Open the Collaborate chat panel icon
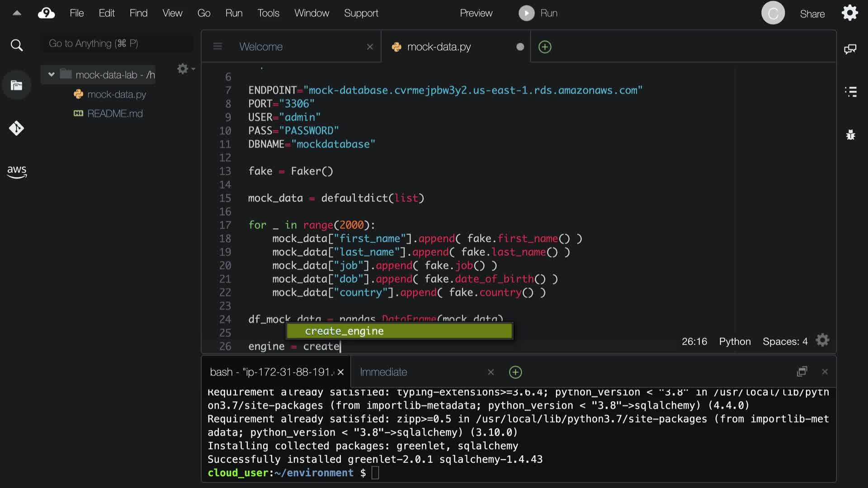The image size is (868, 488). click(850, 49)
